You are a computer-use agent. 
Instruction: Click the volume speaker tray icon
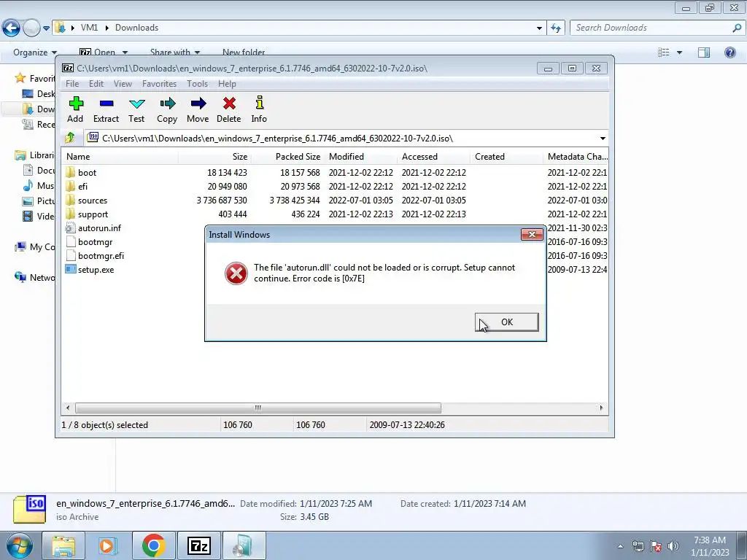[x=673, y=546]
